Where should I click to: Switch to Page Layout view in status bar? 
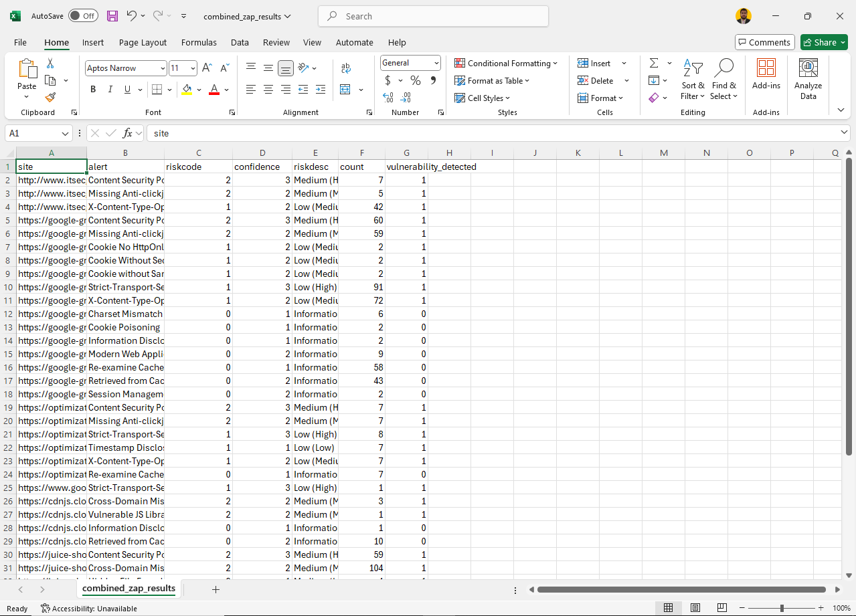coord(695,608)
